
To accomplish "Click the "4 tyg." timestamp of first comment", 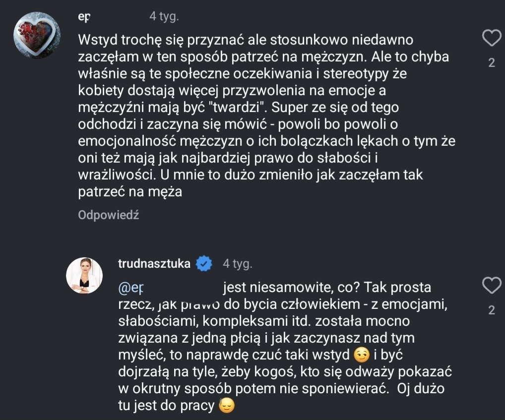I will click(x=164, y=17).
